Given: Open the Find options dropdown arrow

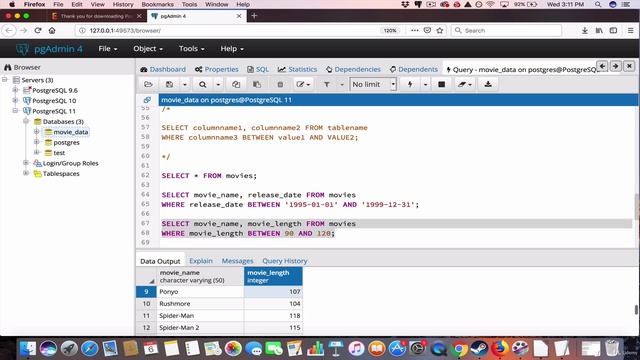Looking at the screenshot, I should point(218,84).
